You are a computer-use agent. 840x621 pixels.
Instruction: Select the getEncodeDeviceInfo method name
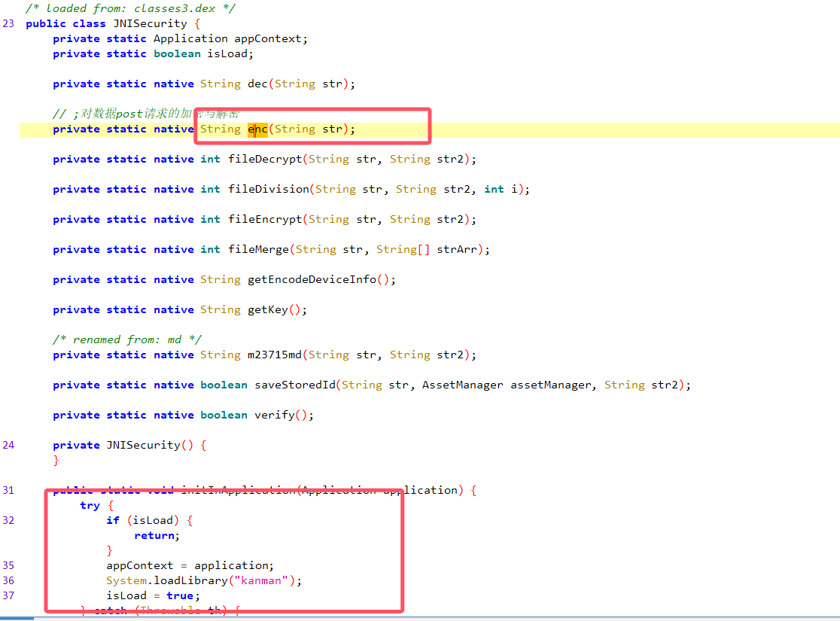[312, 279]
